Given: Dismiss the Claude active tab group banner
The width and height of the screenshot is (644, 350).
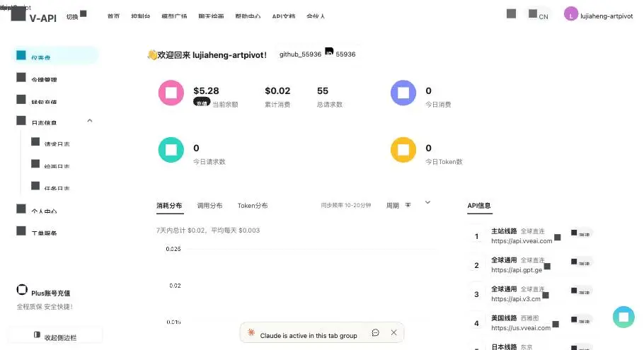Looking at the screenshot, I should click(394, 333).
